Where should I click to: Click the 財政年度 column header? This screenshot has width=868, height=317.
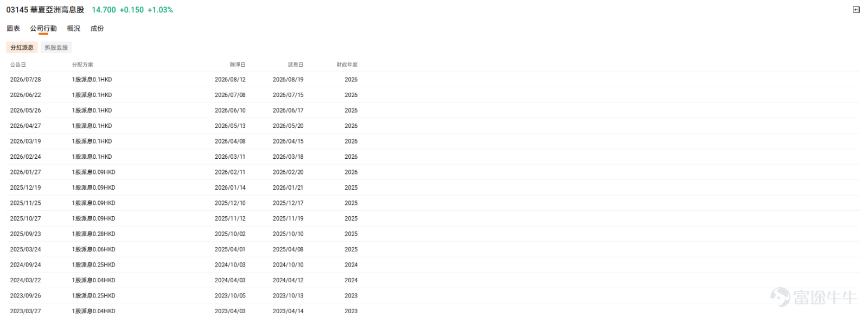point(347,65)
